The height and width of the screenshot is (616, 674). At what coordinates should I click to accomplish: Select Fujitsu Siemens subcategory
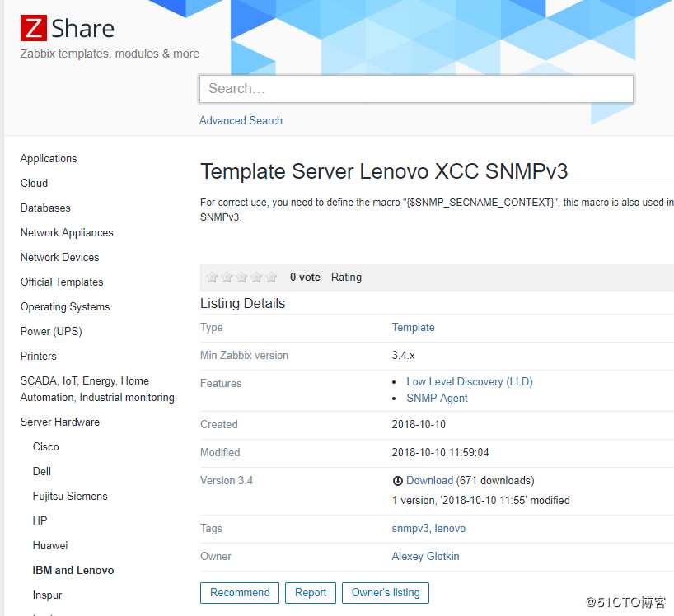tap(70, 496)
